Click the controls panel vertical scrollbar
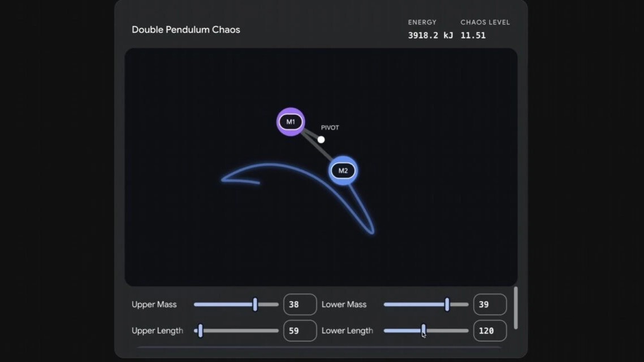Viewport: 644px width, 362px height. point(515,308)
